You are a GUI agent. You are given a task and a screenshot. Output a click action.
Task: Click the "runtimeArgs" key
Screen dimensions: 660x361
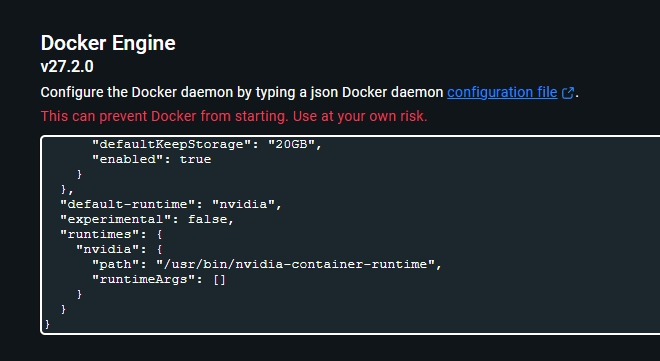[x=144, y=279]
